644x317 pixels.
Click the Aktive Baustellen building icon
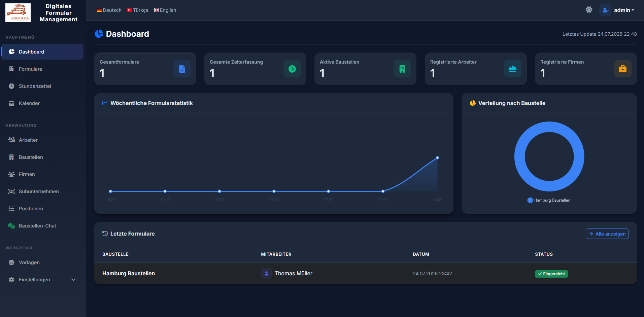(x=402, y=69)
